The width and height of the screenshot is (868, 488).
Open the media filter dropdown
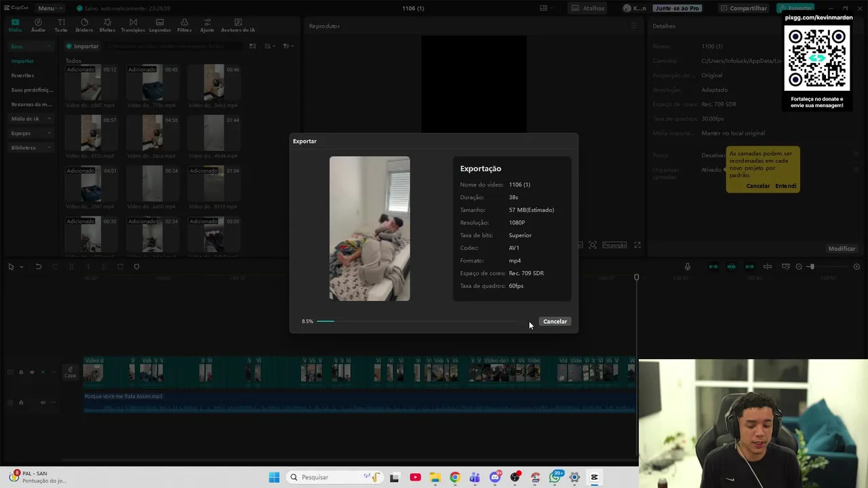coord(288,46)
